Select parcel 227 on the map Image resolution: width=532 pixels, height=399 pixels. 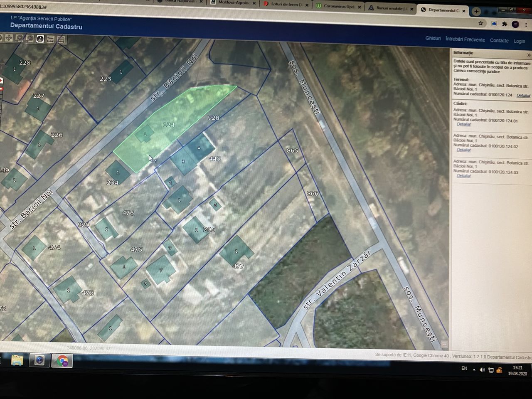click(x=39, y=96)
